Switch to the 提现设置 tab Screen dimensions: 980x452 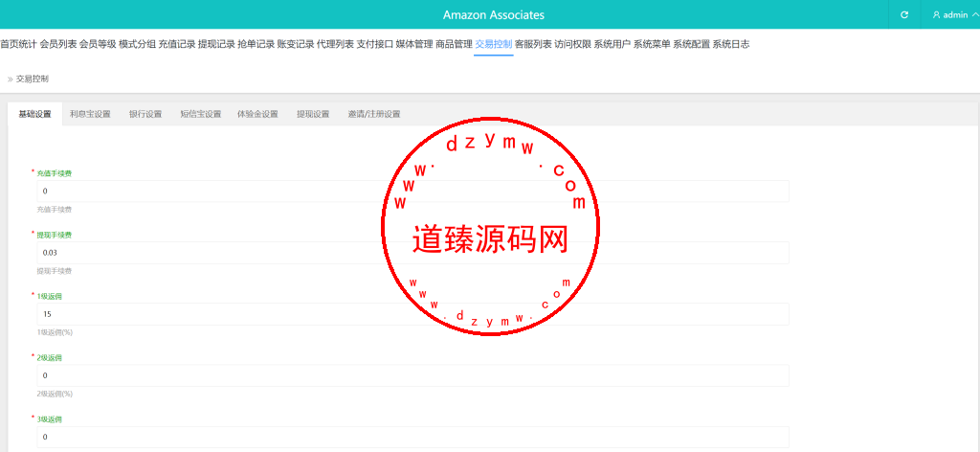coord(313,114)
